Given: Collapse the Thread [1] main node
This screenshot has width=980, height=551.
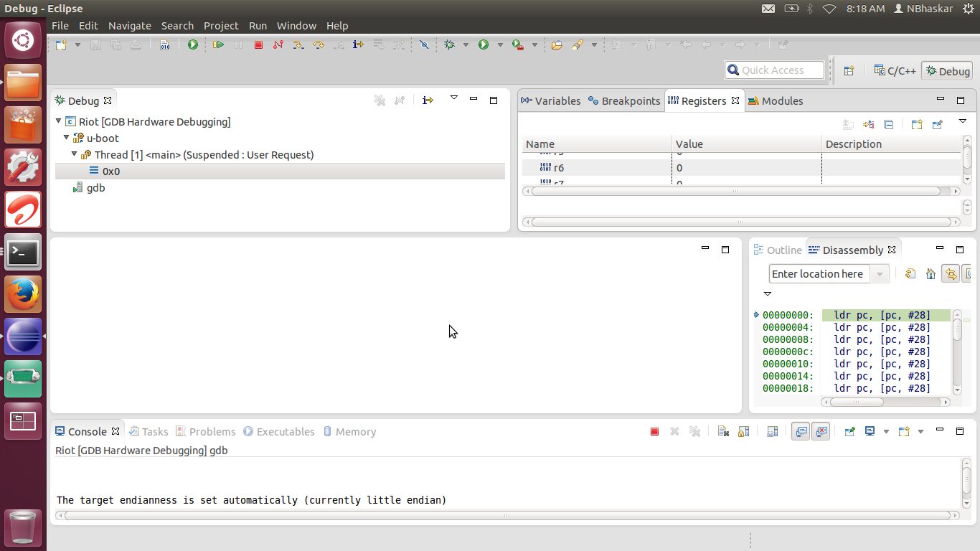Looking at the screenshot, I should (75, 154).
